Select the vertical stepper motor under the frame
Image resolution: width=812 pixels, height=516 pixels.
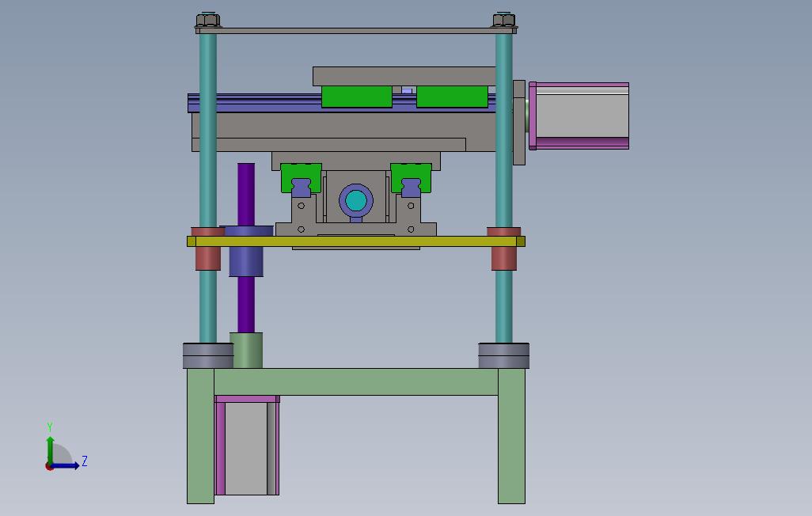[x=247, y=446]
